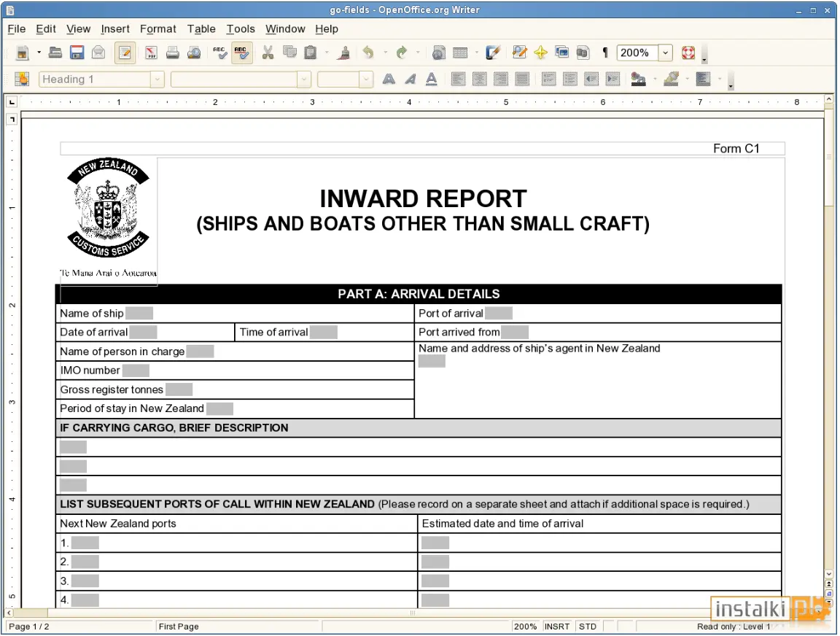Toggle Edit File mode button

(125, 53)
